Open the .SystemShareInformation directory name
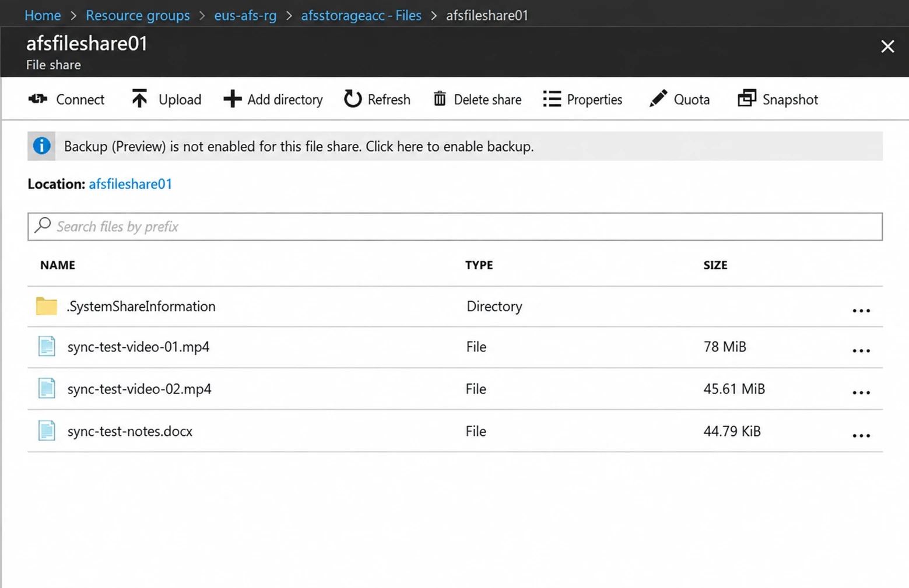The image size is (909, 588). pos(141,307)
